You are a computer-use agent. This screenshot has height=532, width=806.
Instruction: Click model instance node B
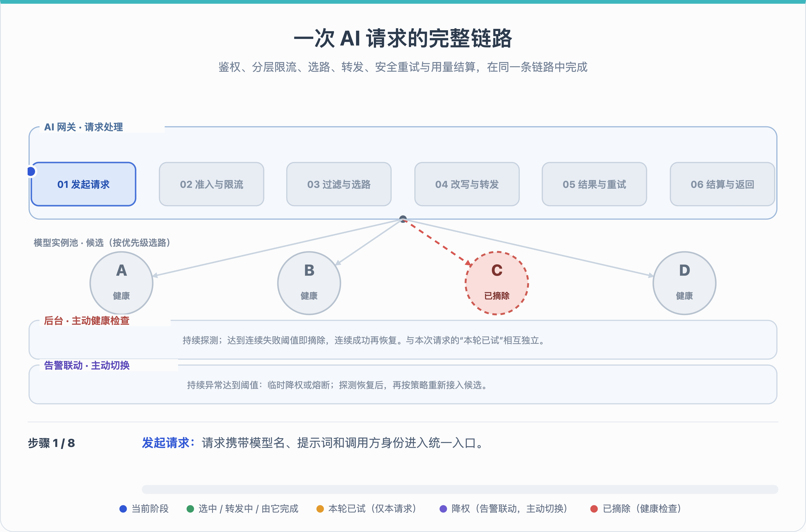309,283
